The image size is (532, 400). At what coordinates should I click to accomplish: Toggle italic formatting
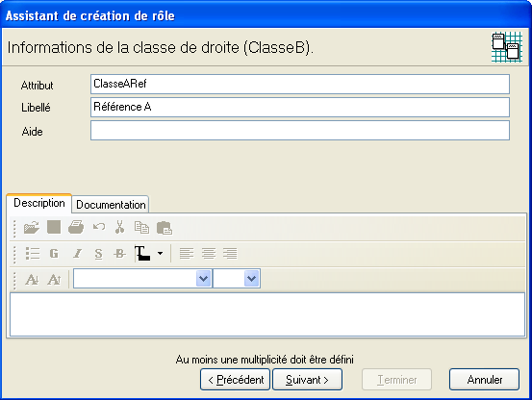(78, 253)
